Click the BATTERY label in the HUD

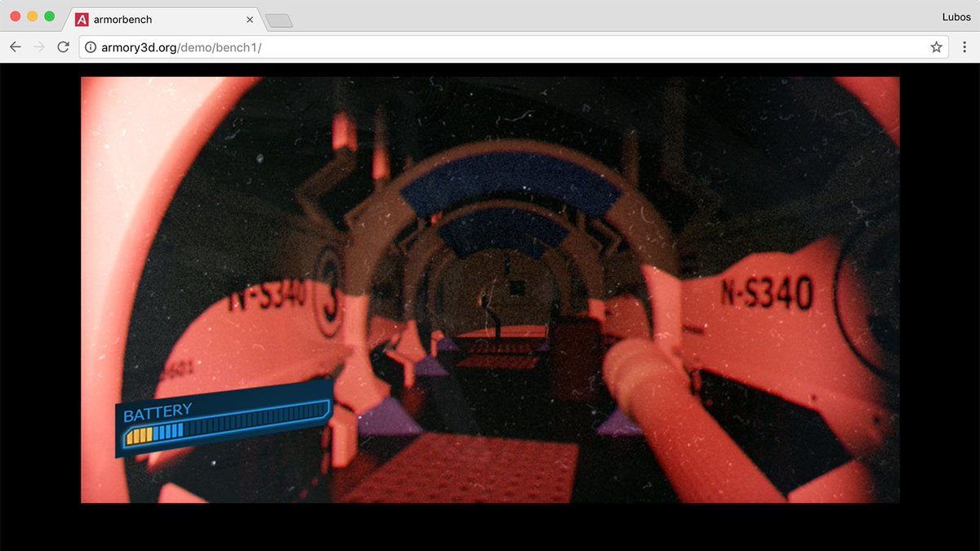(158, 411)
